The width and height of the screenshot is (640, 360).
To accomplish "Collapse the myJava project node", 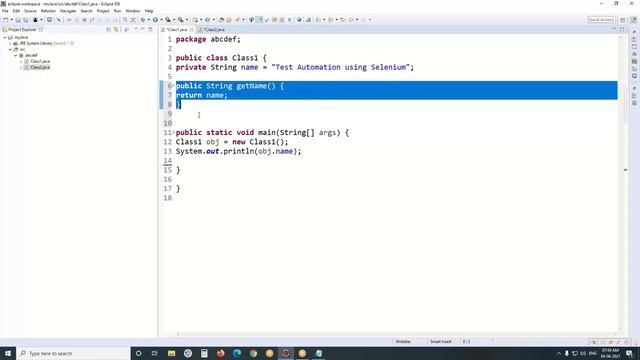I will click(x=5, y=37).
